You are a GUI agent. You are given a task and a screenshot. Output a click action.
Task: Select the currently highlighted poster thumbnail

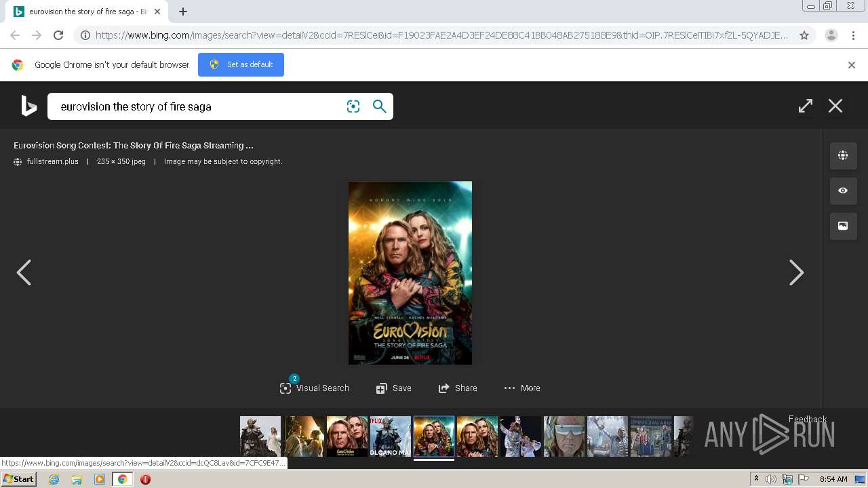coord(434,436)
